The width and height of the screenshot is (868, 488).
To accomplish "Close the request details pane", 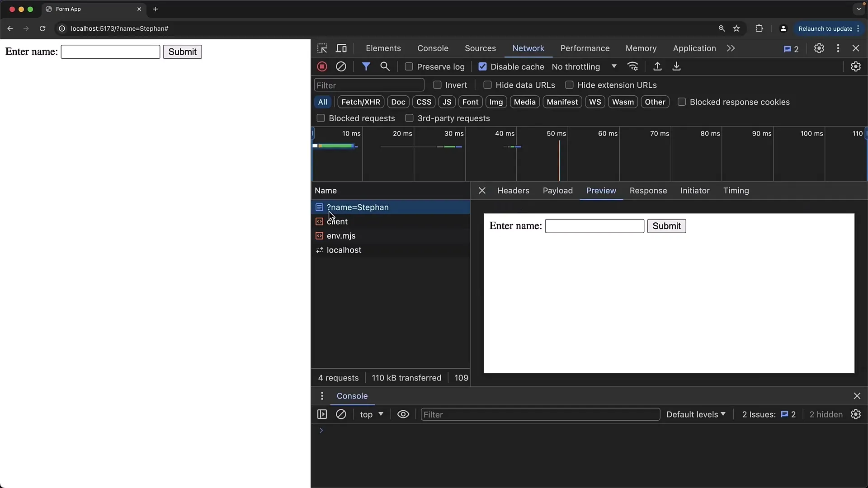I will (x=482, y=191).
